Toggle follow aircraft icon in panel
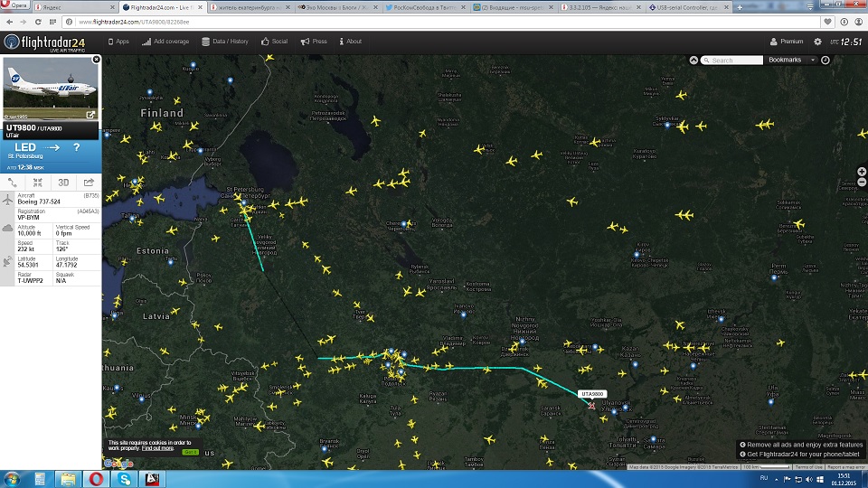 tap(38, 183)
